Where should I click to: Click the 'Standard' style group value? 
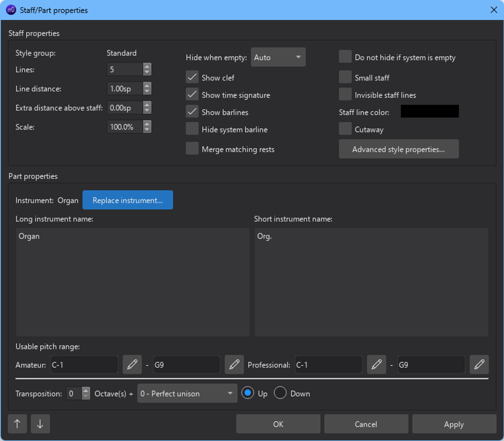point(121,53)
